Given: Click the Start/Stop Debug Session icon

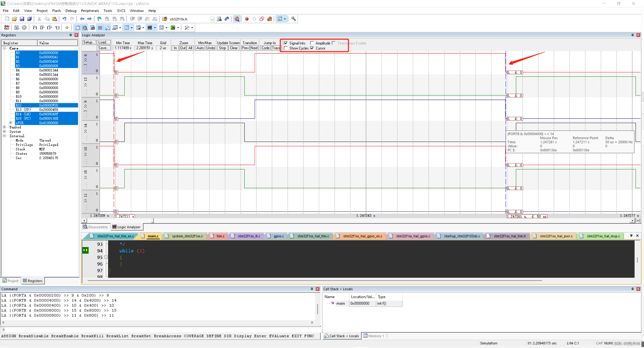Looking at the screenshot, I should [x=237, y=19].
